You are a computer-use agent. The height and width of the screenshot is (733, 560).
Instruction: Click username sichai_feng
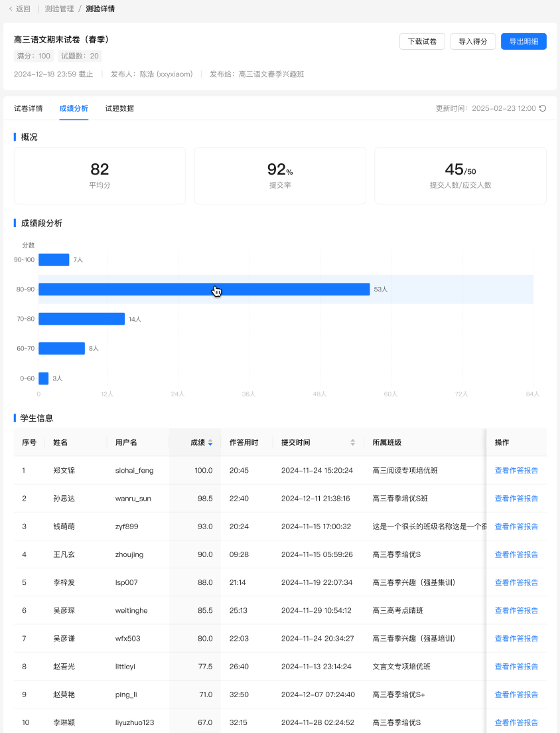point(135,470)
